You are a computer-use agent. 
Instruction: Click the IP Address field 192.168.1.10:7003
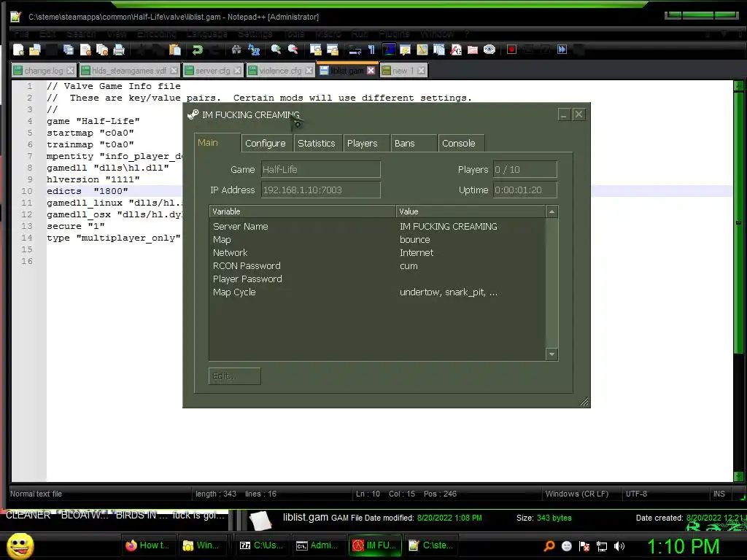tap(321, 190)
